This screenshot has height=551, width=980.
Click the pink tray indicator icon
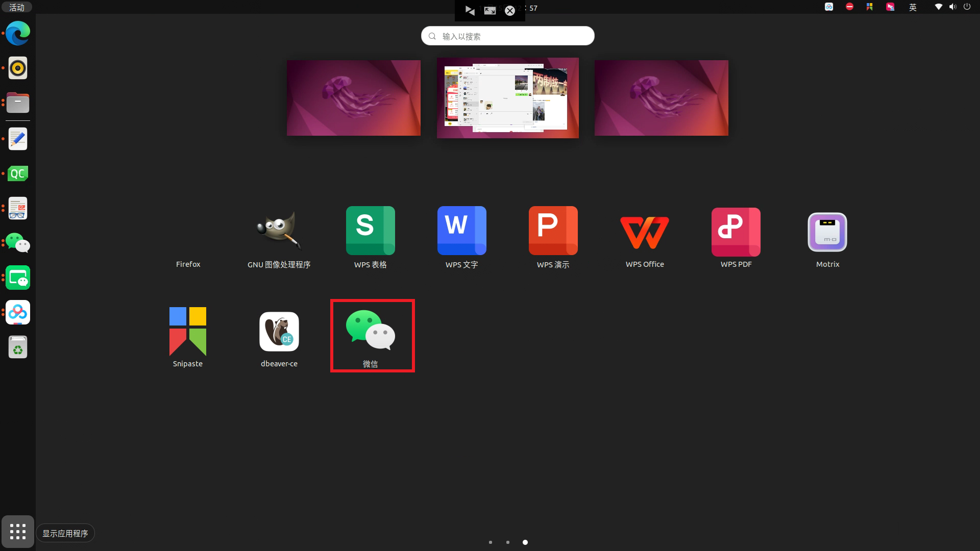tap(890, 7)
